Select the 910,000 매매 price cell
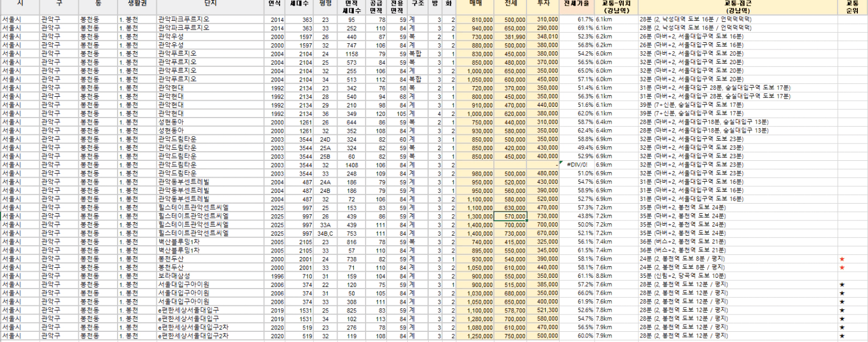Image resolution: width=868 pixels, height=342 pixels. click(475, 105)
